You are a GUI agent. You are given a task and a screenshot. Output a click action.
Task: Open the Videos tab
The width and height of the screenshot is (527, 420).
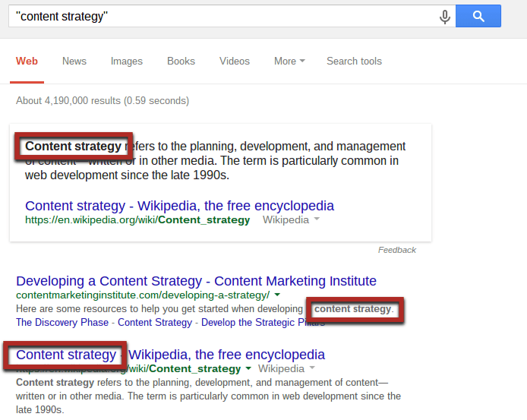coord(235,62)
